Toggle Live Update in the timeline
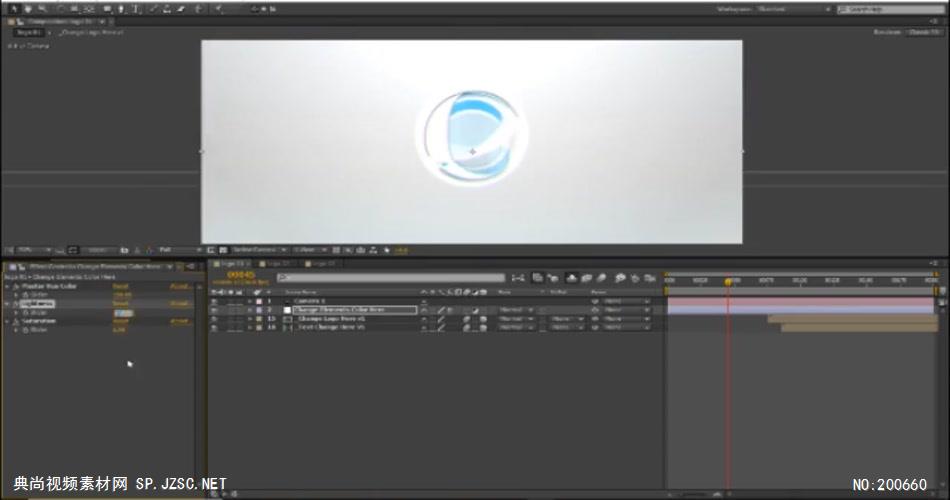950x500 pixels. tap(538, 278)
